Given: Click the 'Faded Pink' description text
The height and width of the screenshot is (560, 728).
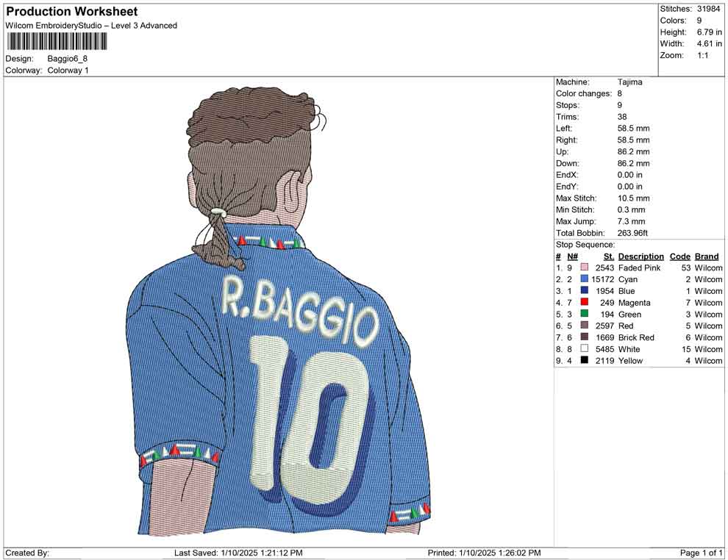Looking at the screenshot, I should 639,268.
